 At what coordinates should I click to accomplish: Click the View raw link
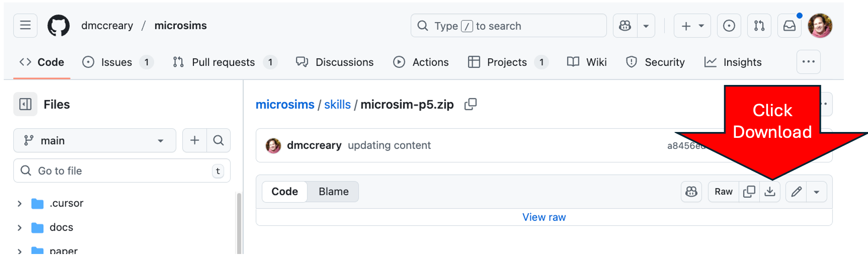(544, 217)
